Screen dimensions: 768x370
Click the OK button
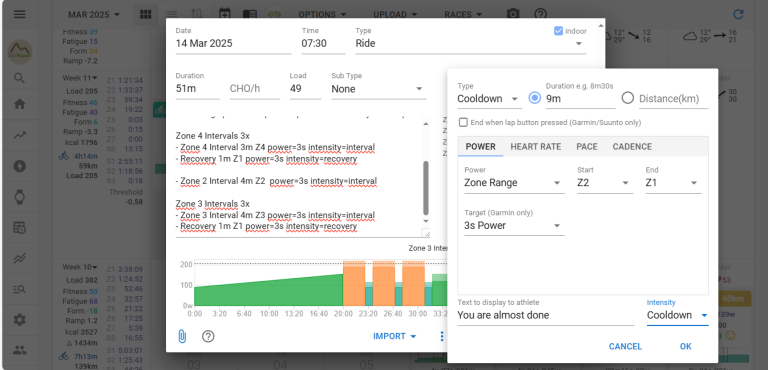pos(685,346)
